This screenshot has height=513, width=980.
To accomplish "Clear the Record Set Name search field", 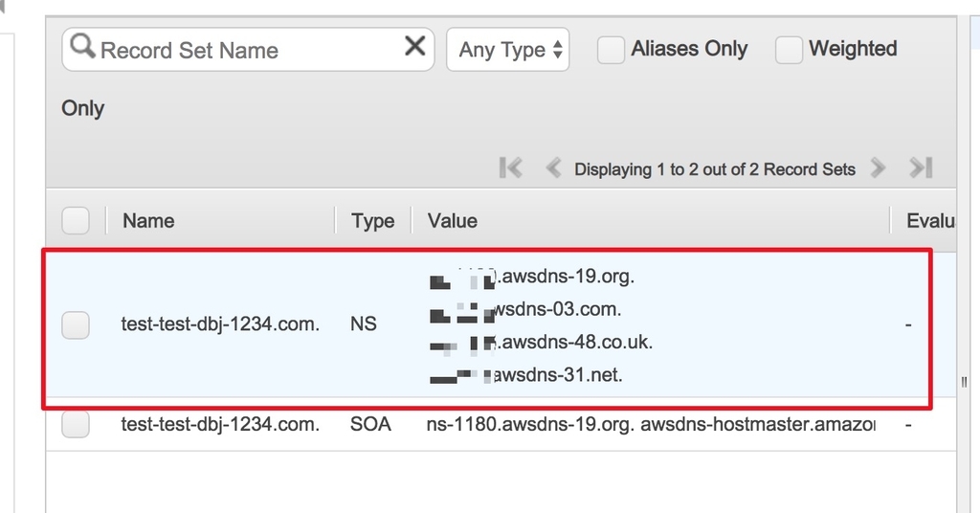I will click(415, 46).
